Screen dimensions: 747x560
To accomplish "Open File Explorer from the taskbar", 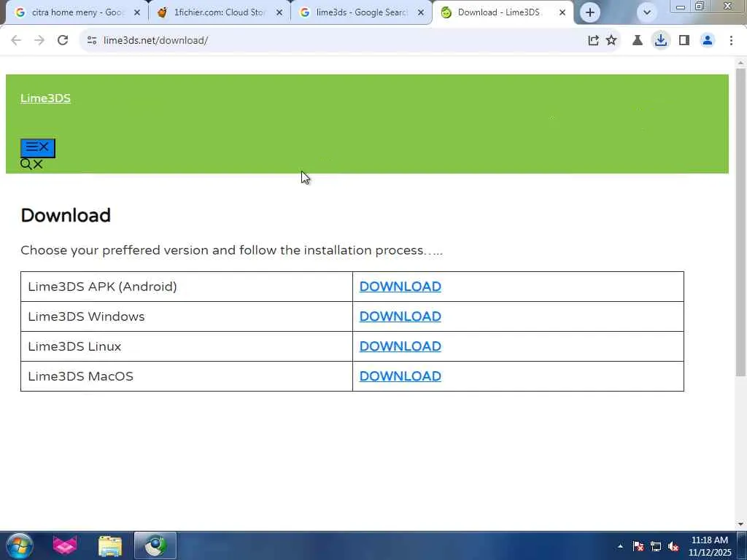I will (x=110, y=546).
